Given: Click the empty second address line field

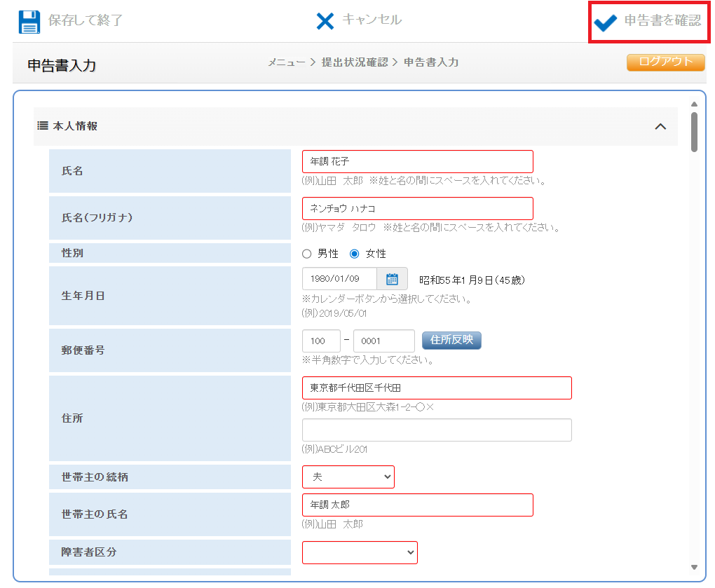Looking at the screenshot, I should coord(436,430).
